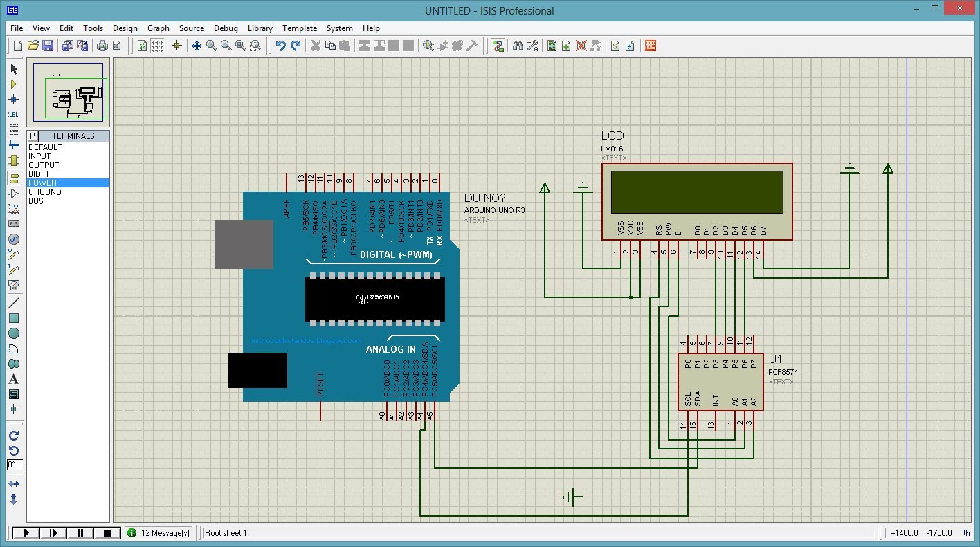Flip selection vertically with Y-mirror
The width and height of the screenshot is (980, 547).
[x=13, y=499]
